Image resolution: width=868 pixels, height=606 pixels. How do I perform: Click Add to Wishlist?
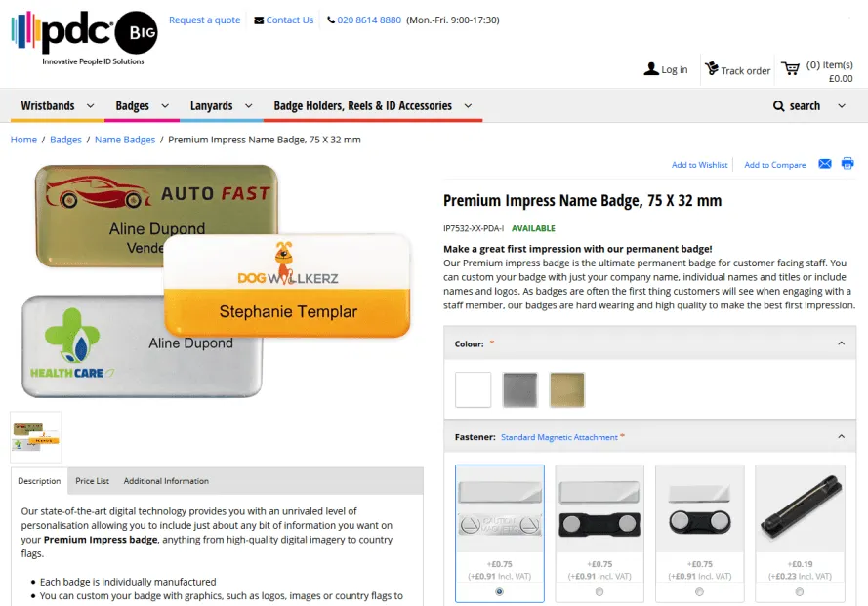pyautogui.click(x=700, y=165)
